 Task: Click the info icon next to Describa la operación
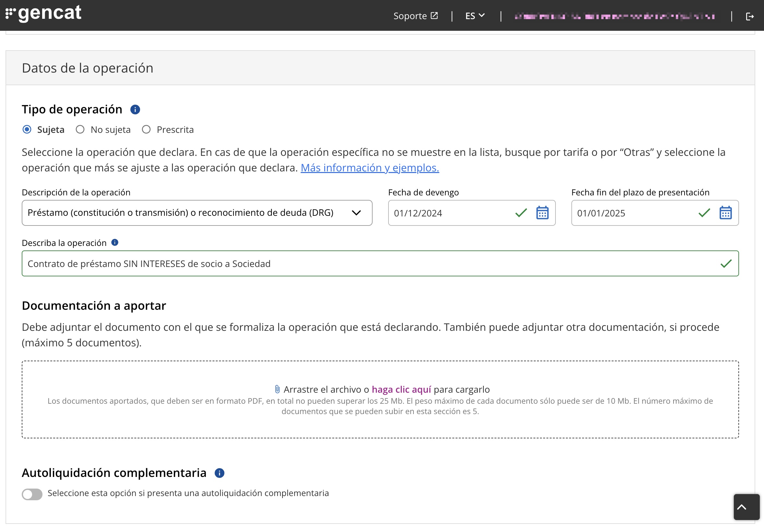click(115, 242)
